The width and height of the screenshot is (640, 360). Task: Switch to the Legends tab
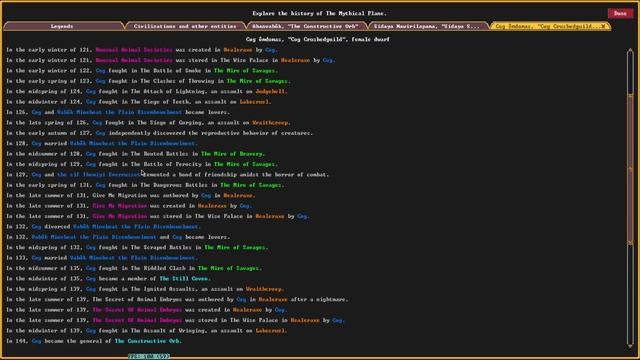tap(62, 26)
